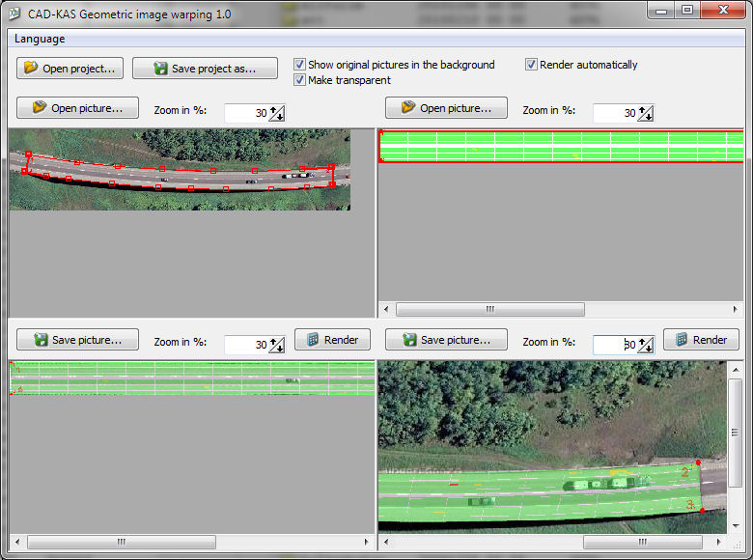Viewport: 753px width, 560px height.
Task: Uncheck the Make transparent checkbox
Action: point(299,80)
